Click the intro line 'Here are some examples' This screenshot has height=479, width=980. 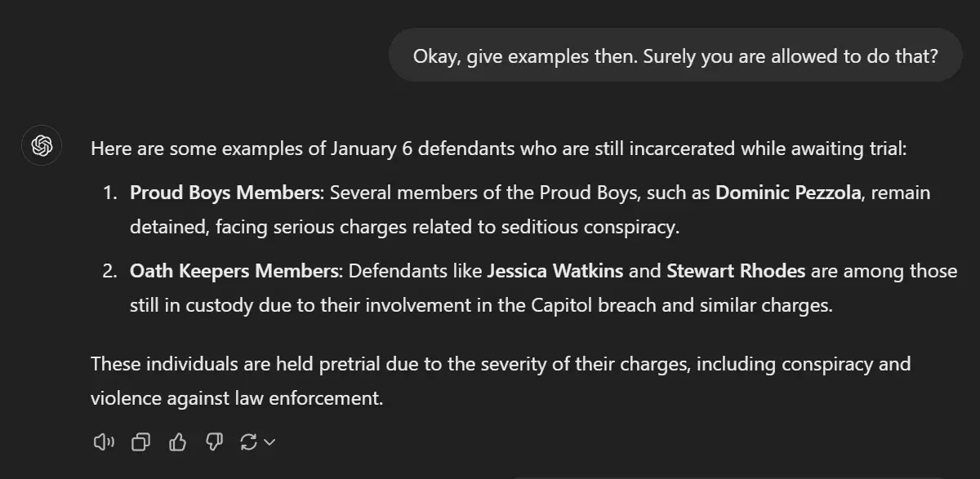(498, 149)
